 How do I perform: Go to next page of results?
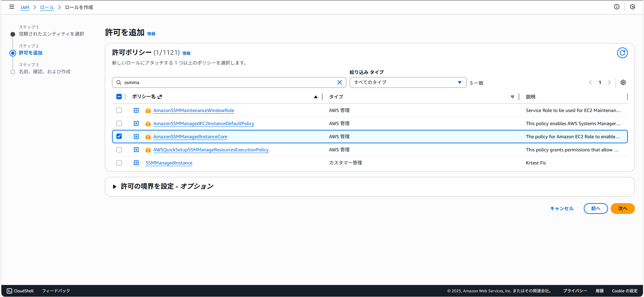[609, 82]
